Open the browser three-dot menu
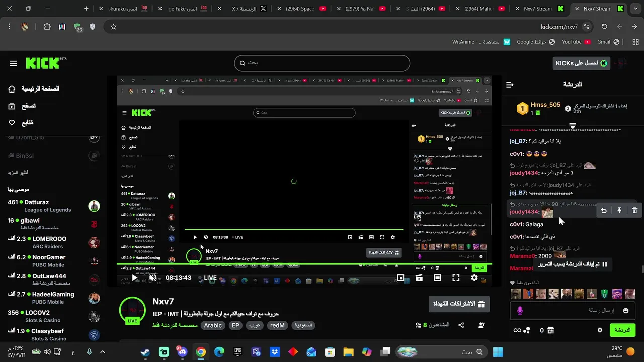 pos(9,27)
